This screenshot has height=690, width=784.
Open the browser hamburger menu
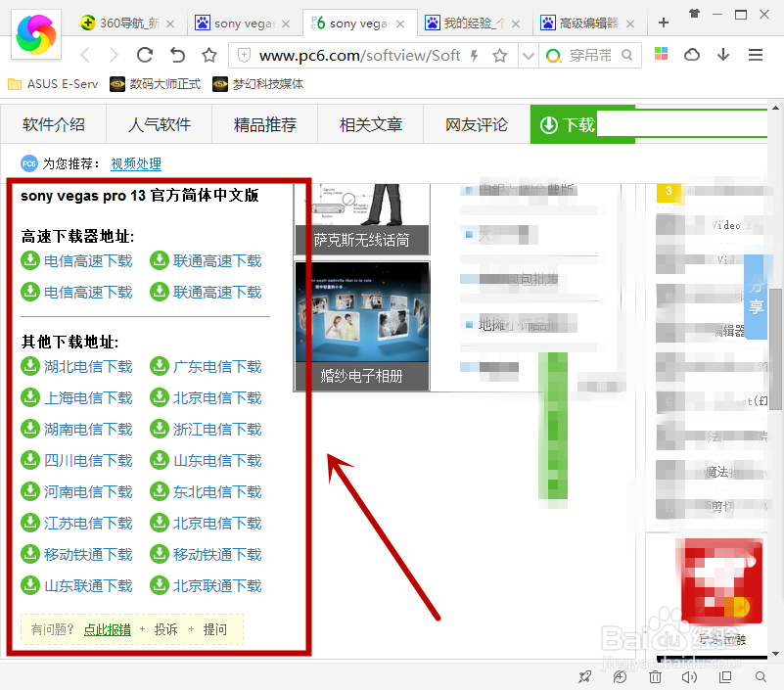click(x=755, y=55)
